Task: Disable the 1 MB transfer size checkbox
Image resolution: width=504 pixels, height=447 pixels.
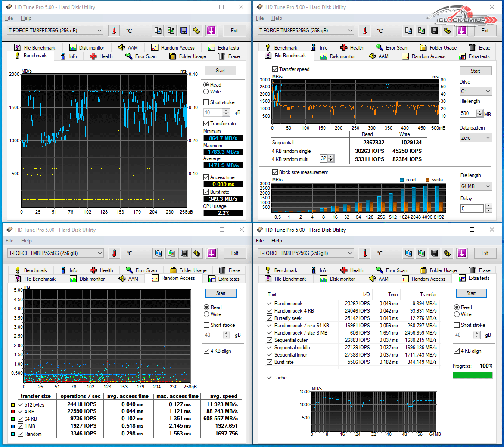Action: click(21, 426)
